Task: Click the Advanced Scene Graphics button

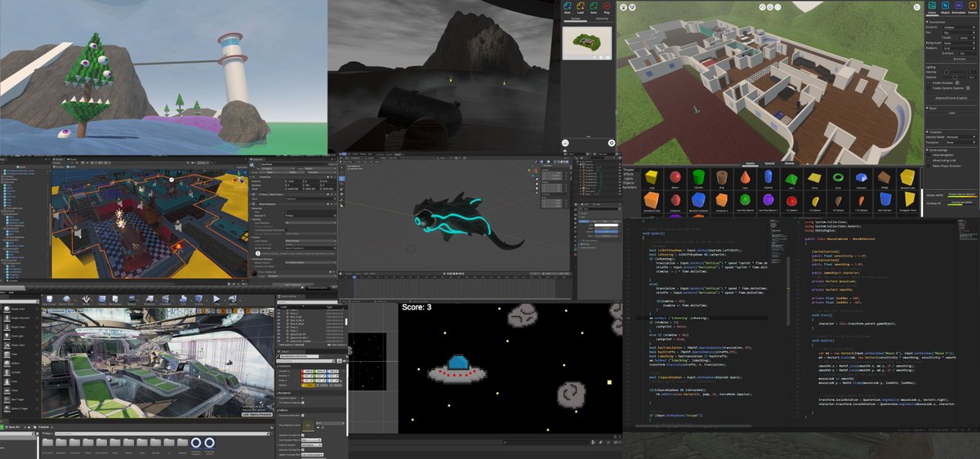Action: pyautogui.click(x=951, y=98)
